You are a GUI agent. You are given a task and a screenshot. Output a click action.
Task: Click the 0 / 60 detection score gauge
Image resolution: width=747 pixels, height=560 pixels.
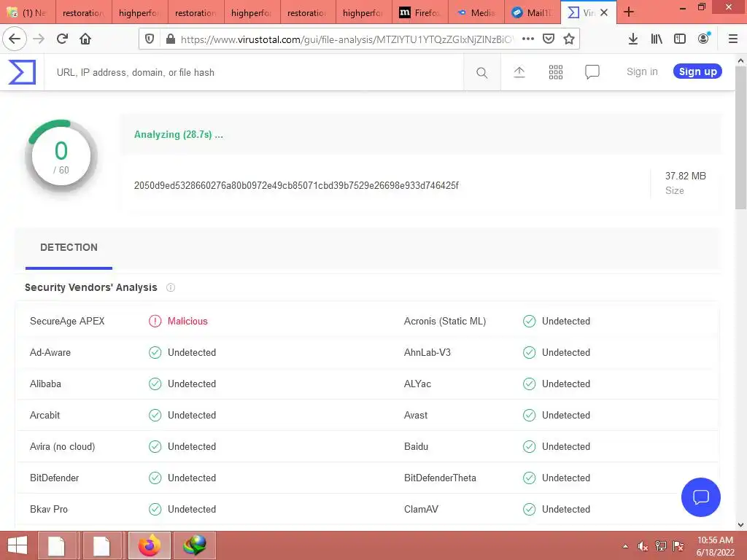[61, 157]
